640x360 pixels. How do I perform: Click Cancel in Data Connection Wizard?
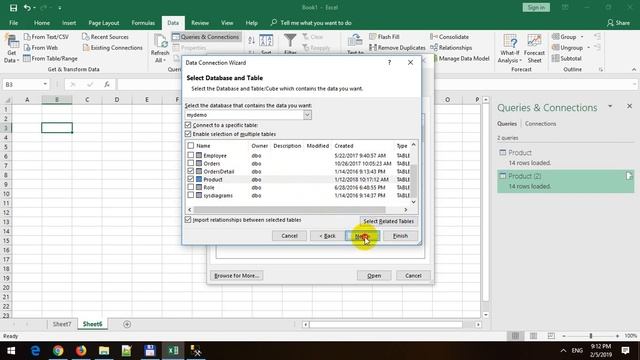click(x=289, y=236)
